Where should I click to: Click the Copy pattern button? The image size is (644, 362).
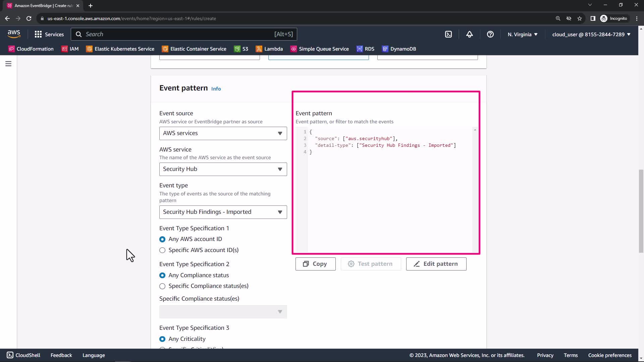pos(315,264)
